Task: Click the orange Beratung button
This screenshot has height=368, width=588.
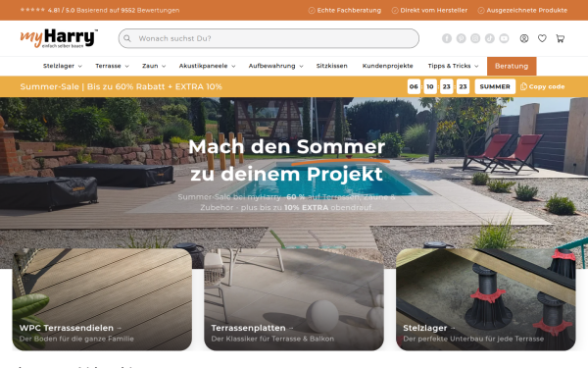Action: pos(512,66)
